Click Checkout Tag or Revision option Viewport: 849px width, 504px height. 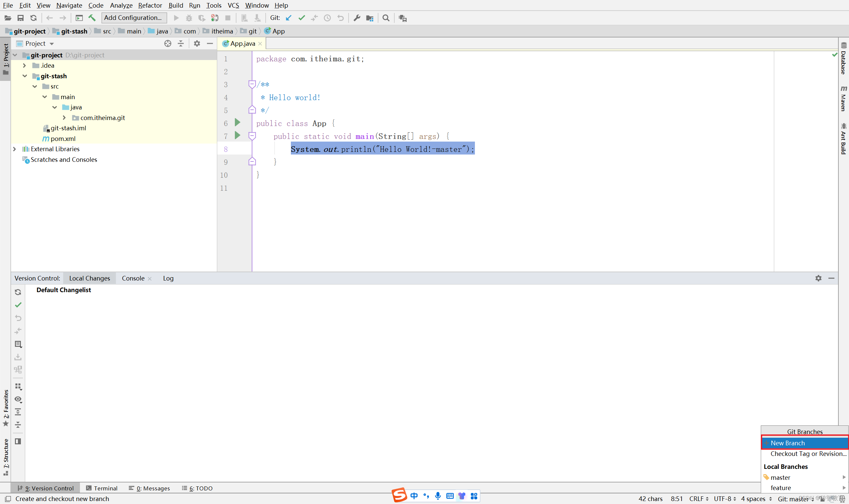tap(808, 454)
